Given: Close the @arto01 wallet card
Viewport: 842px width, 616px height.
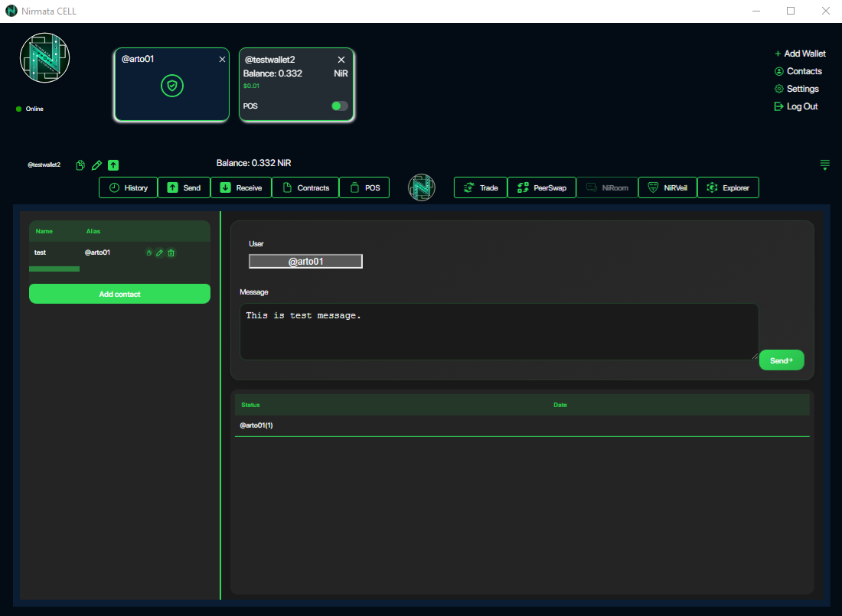Looking at the screenshot, I should 222,59.
